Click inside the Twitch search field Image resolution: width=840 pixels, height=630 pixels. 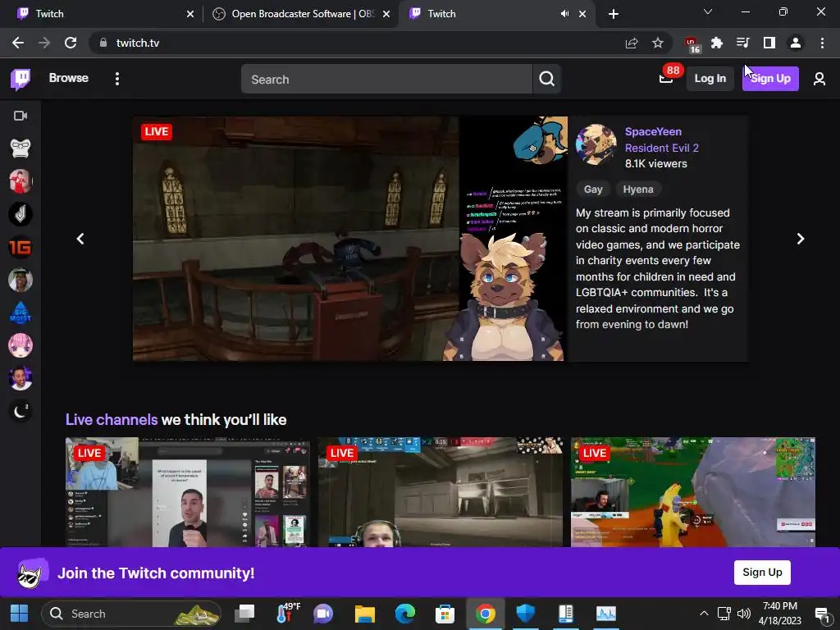[x=386, y=79]
